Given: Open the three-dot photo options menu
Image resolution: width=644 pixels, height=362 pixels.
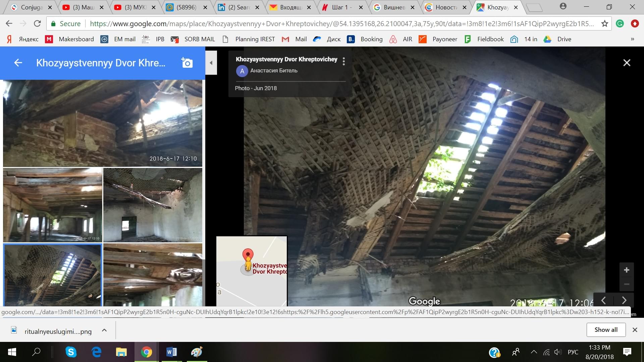Looking at the screenshot, I should click(343, 61).
